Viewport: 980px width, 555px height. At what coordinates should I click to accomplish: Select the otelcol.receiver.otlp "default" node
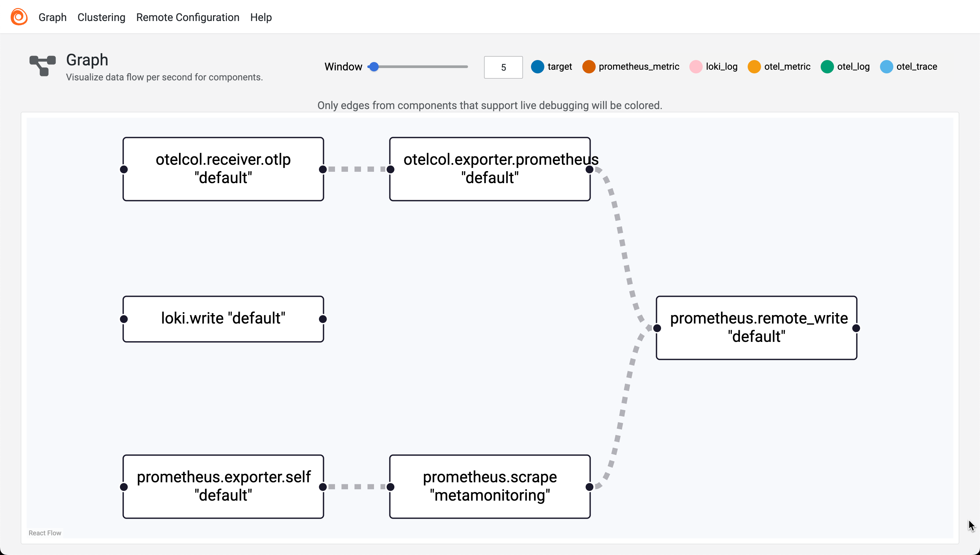point(223,169)
